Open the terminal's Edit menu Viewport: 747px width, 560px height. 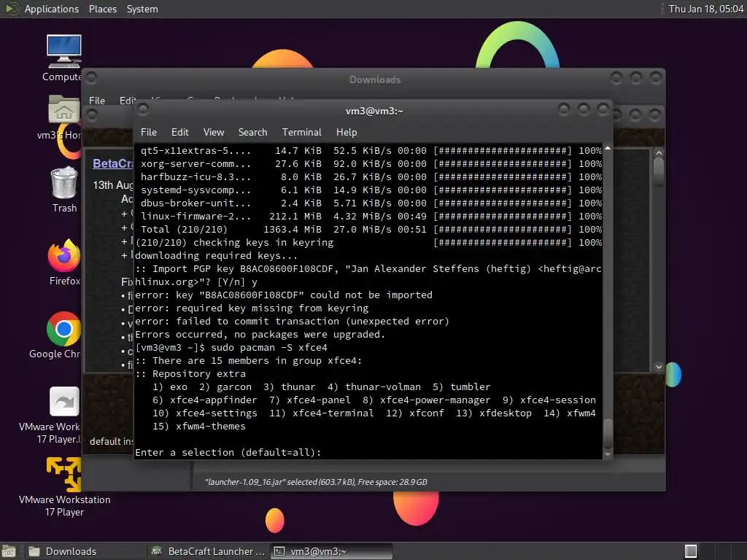coord(179,133)
